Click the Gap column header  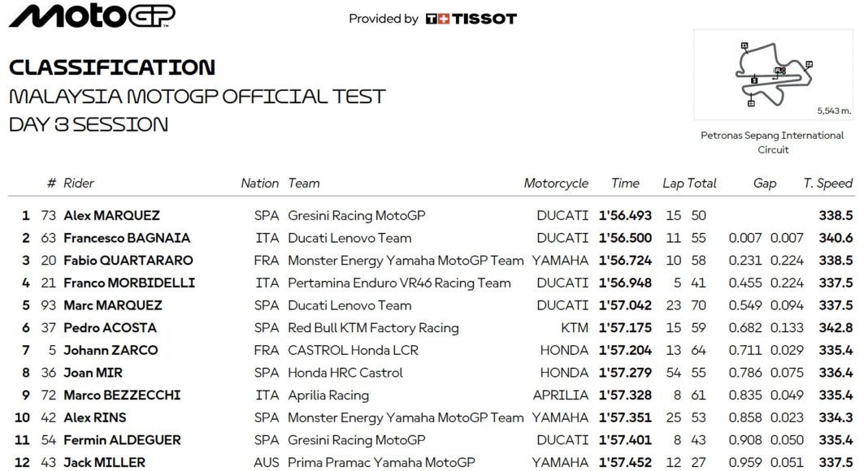pyautogui.click(x=765, y=184)
